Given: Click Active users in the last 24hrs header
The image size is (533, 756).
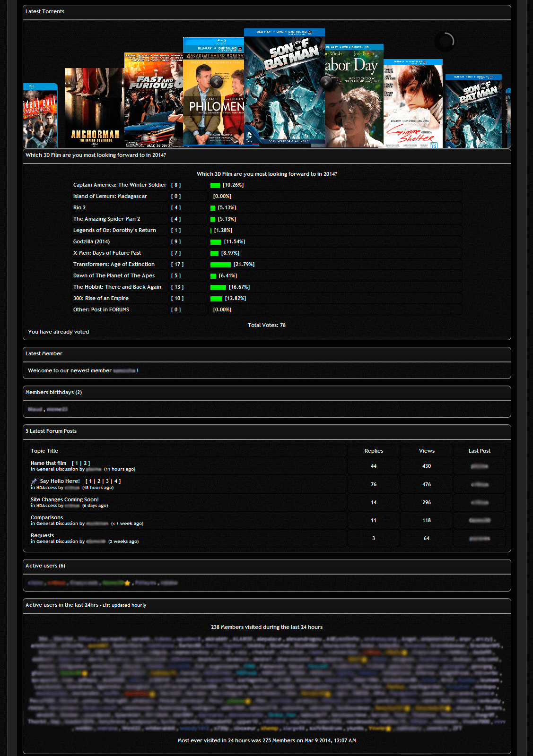Looking at the screenshot, I should tap(267, 605).
